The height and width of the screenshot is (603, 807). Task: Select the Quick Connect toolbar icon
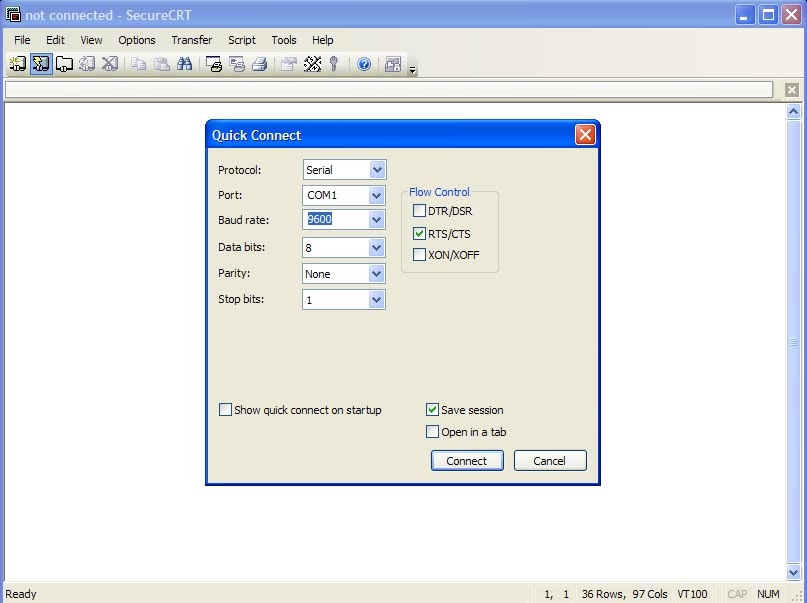(40, 63)
